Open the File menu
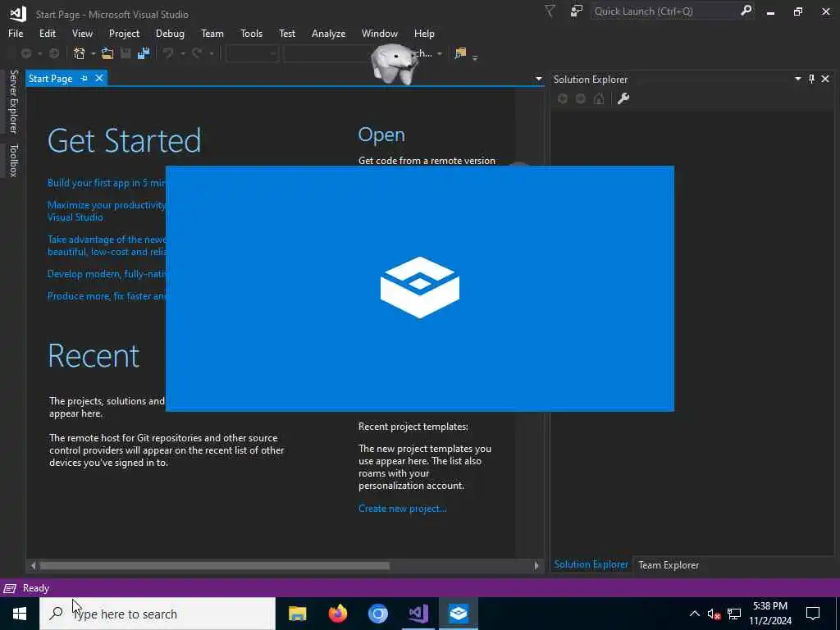Viewport: 840px width, 630px height. point(16,33)
